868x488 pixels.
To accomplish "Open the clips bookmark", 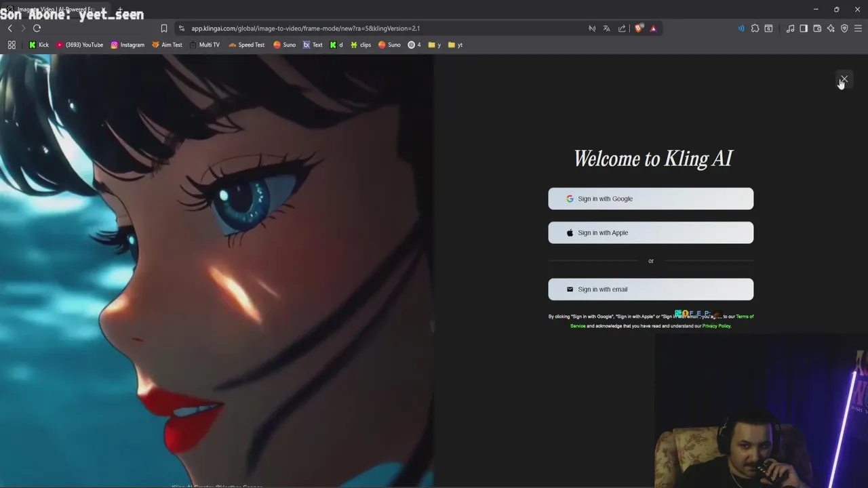I will (x=361, y=45).
